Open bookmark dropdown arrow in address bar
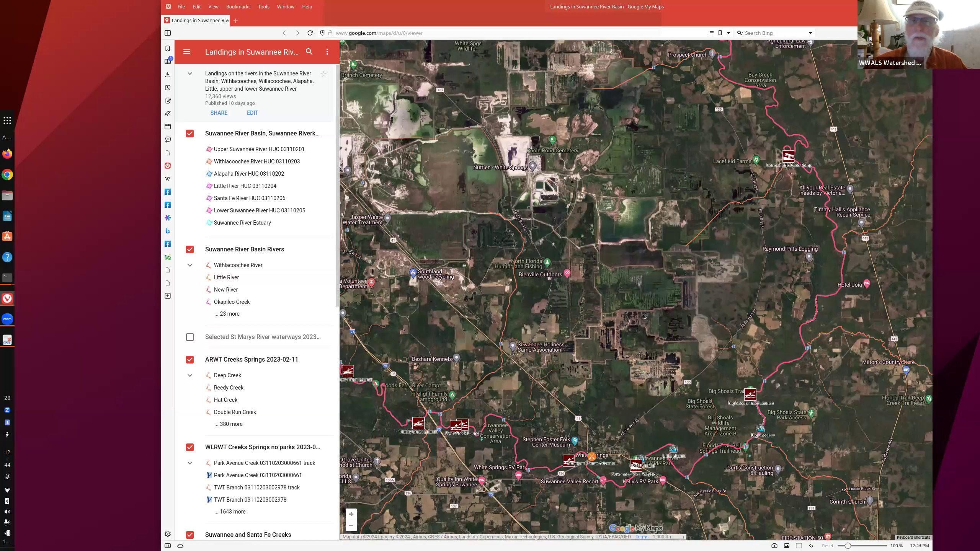This screenshot has height=551, width=980. tap(728, 33)
